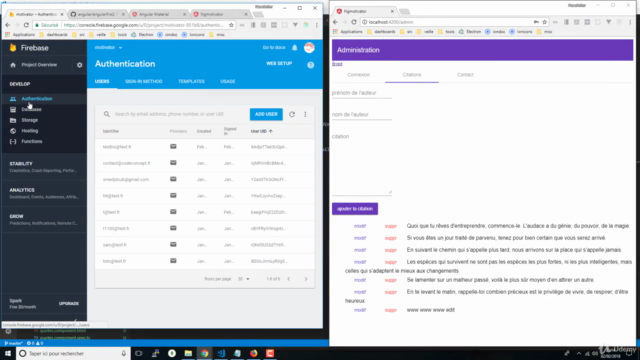This screenshot has height=360, width=640.
Task: Sort by the User UID column arrow
Action: point(271,131)
